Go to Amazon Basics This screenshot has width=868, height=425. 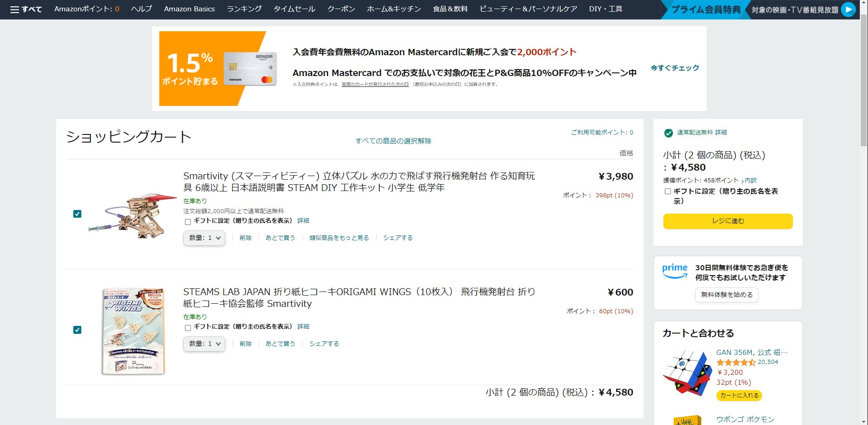189,9
